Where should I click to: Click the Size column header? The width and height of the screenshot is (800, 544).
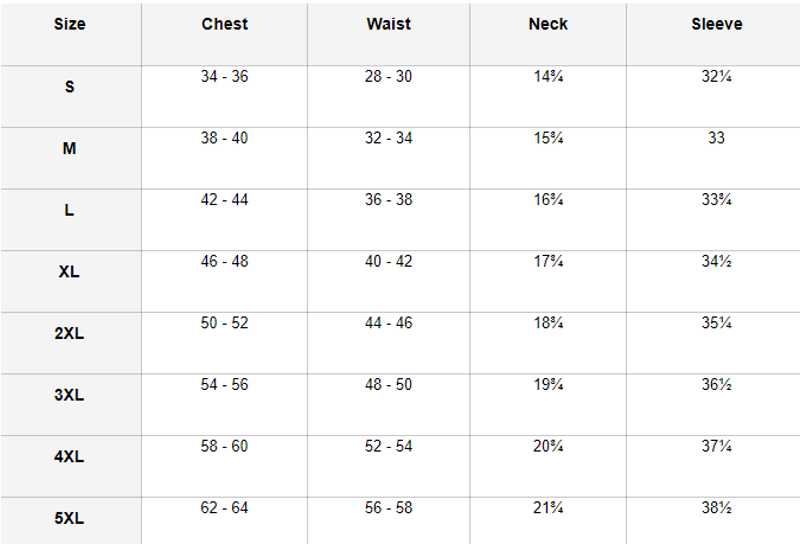point(70,24)
